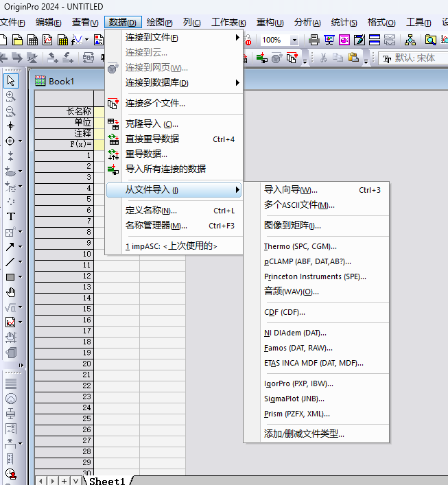This screenshot has width=448, height=485.
Task: Select the Text tool T icon
Action: click(x=11, y=217)
